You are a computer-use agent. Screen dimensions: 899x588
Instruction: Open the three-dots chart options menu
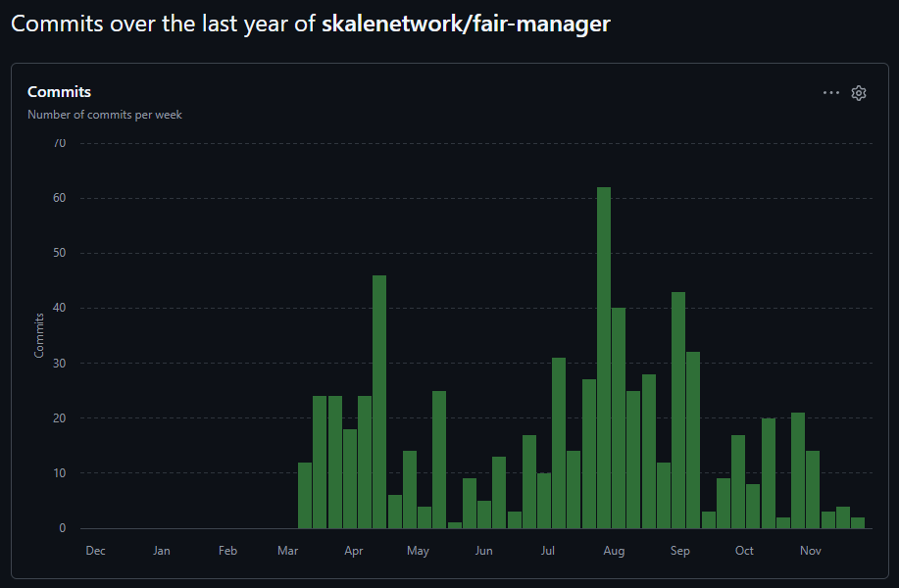pyautogui.click(x=830, y=93)
